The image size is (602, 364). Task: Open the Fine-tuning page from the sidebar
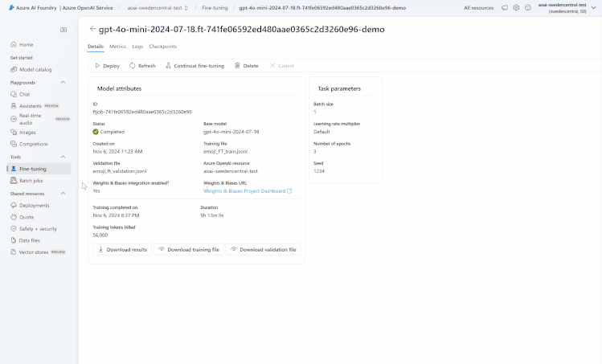pos(39,169)
